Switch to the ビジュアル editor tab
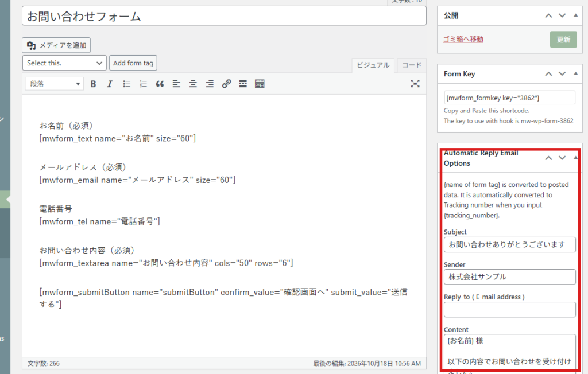 [373, 65]
